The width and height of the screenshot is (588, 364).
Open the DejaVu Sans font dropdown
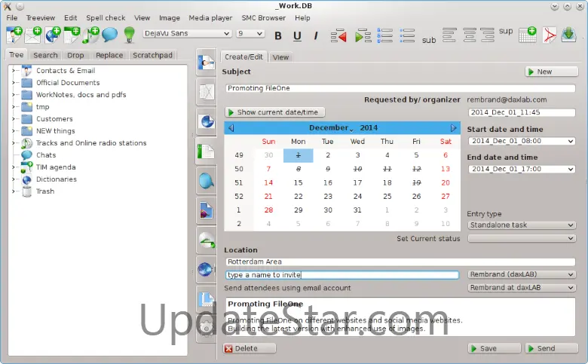coord(187,33)
